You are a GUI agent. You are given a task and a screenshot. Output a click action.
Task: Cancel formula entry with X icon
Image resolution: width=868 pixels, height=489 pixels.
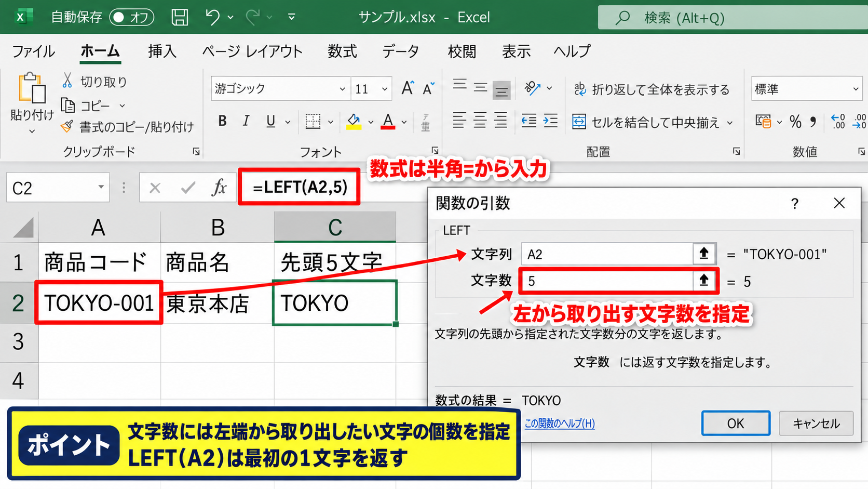(x=155, y=188)
